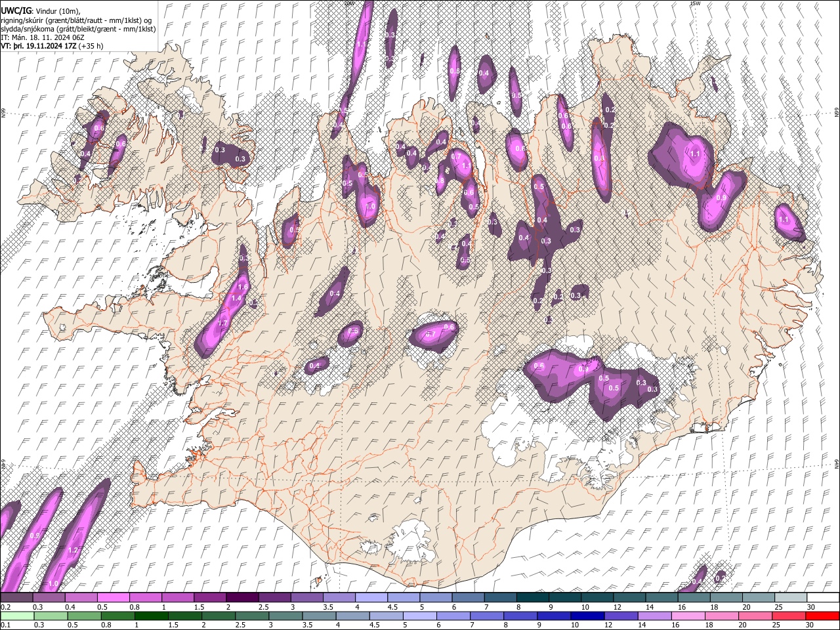Select the 'VT: þri. 19.11.2024 17Z' line
Image resolution: width=840 pixels, height=630 pixels.
coord(39,46)
